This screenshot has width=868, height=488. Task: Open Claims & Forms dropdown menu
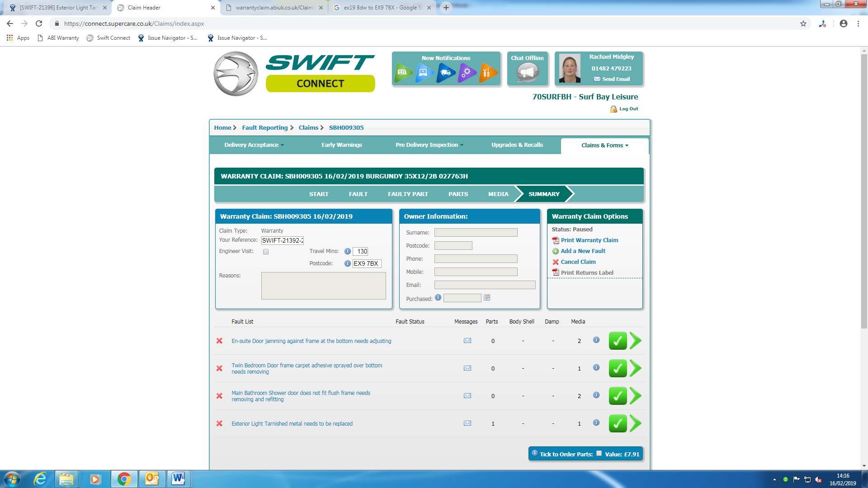click(x=604, y=145)
